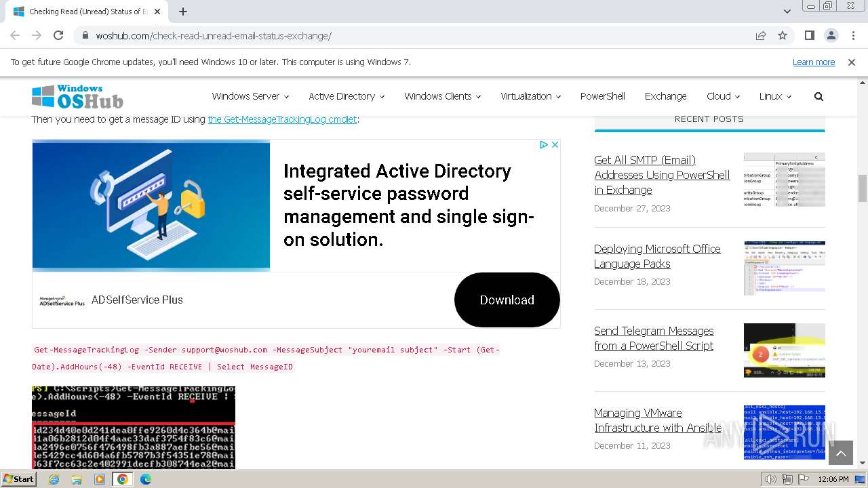Open the tab search dropdown
Viewport: 868px width, 488px height.
(787, 12)
